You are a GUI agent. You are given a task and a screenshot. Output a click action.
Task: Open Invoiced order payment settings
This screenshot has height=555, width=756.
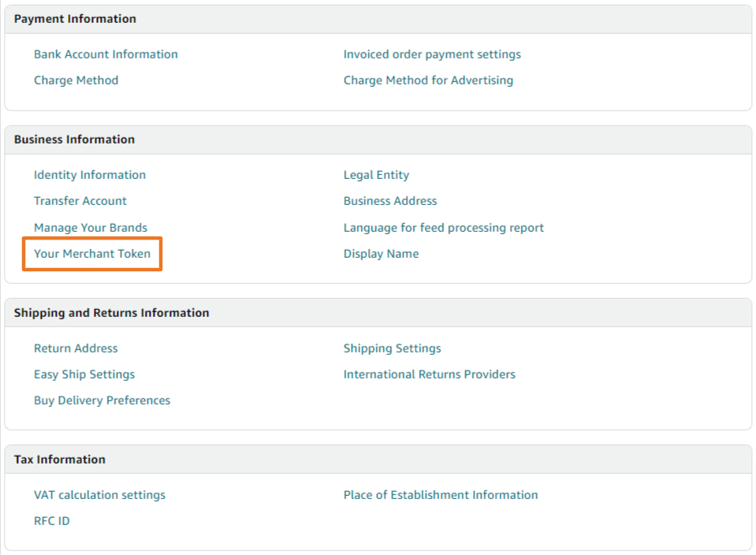coord(432,54)
